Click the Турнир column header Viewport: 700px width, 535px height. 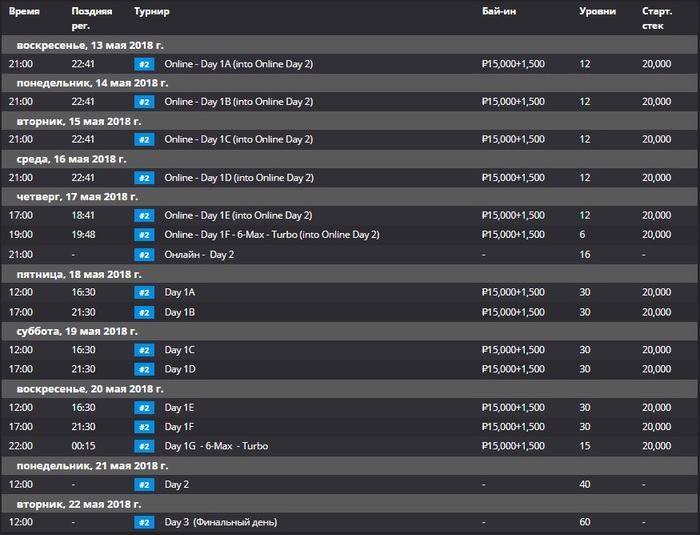(151, 10)
